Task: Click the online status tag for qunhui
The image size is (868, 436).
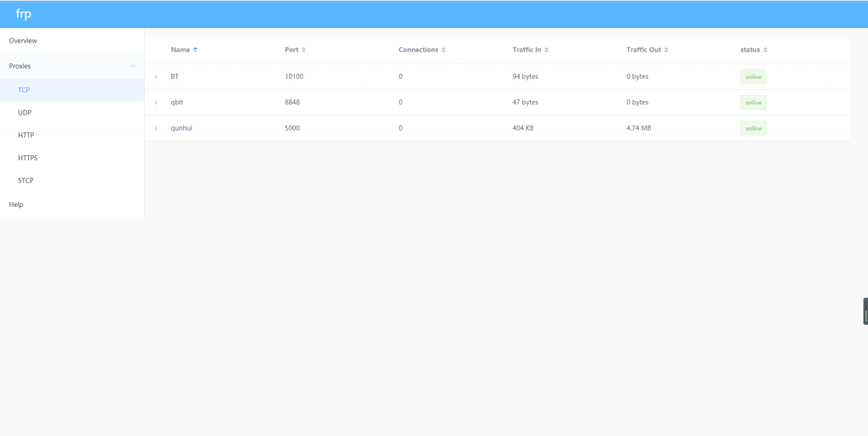Action: pos(754,129)
